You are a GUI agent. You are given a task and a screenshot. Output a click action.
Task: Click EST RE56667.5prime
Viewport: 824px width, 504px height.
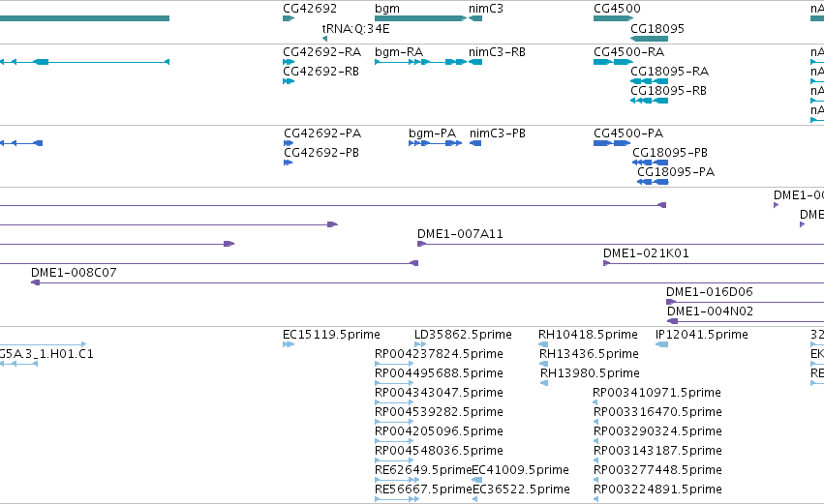click(x=397, y=499)
